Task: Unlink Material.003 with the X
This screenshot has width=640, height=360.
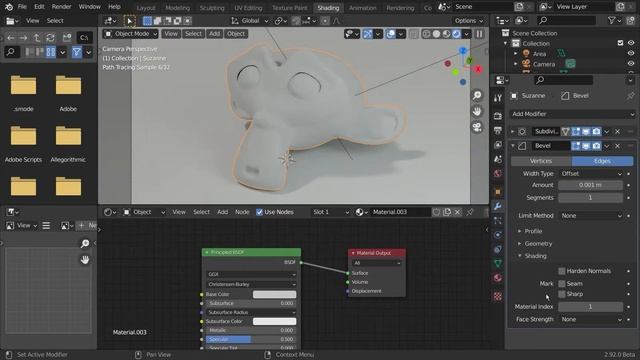Action: coord(457,212)
